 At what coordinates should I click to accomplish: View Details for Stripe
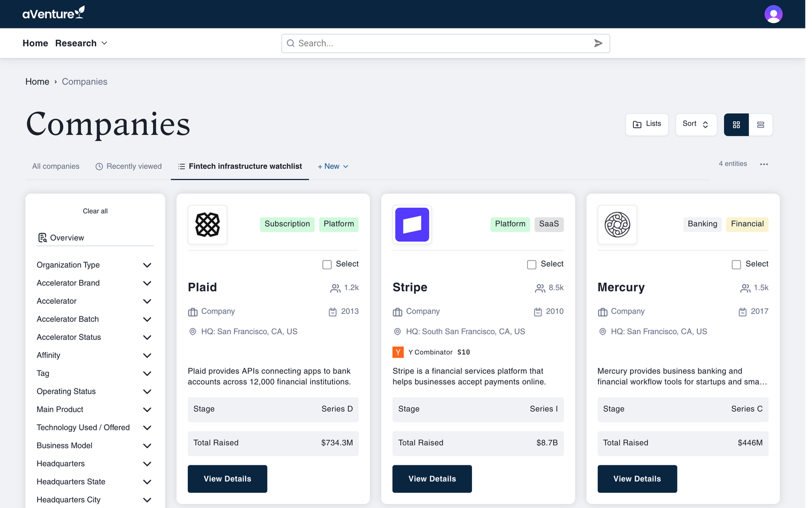tap(432, 479)
